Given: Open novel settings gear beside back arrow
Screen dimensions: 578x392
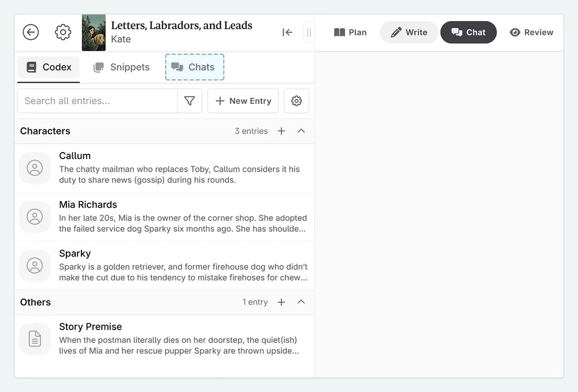Looking at the screenshot, I should point(63,32).
